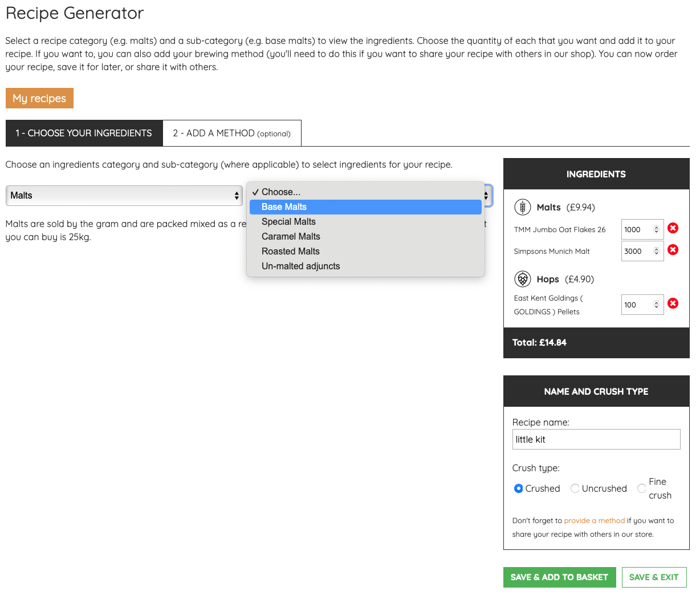Choose Uncrushed crush type
This screenshot has width=700, height=603.
coord(575,488)
